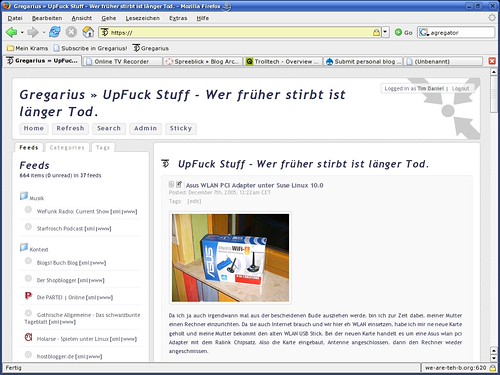The image size is (500, 375).
Task: Switch to the Online TV Recorder tab
Action: (x=122, y=61)
